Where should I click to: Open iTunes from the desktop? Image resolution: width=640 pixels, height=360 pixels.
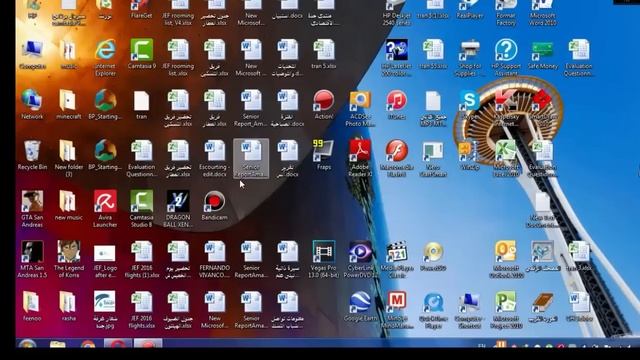(x=396, y=104)
